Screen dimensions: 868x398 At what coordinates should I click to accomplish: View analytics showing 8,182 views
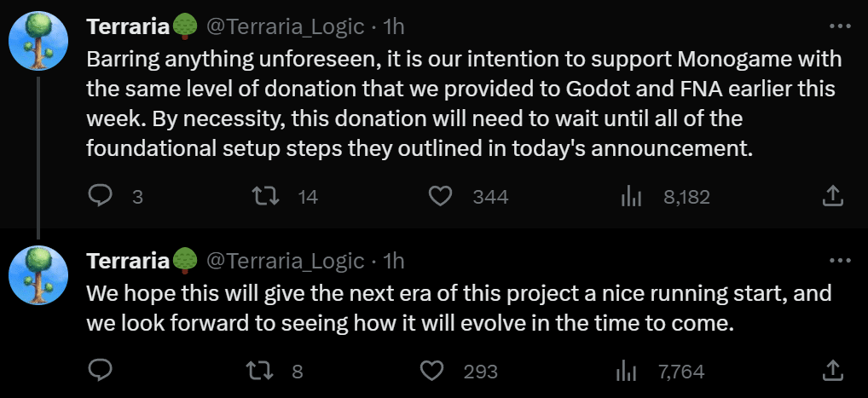[x=630, y=196]
